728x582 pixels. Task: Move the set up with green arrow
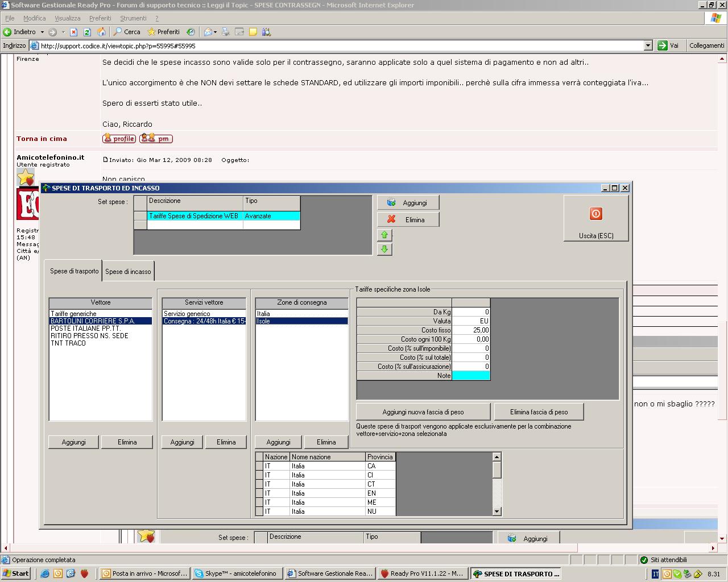tap(384, 235)
